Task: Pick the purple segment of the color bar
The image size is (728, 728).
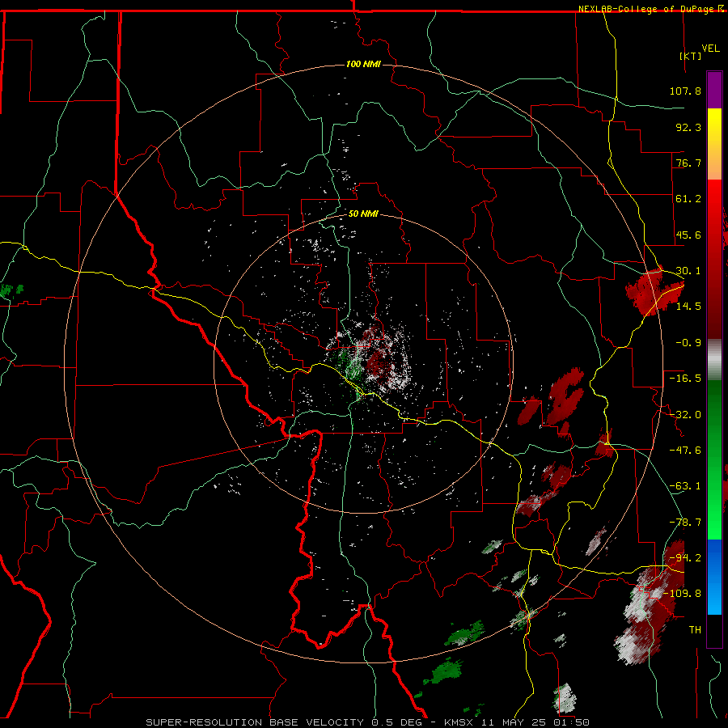Action: tap(714, 90)
